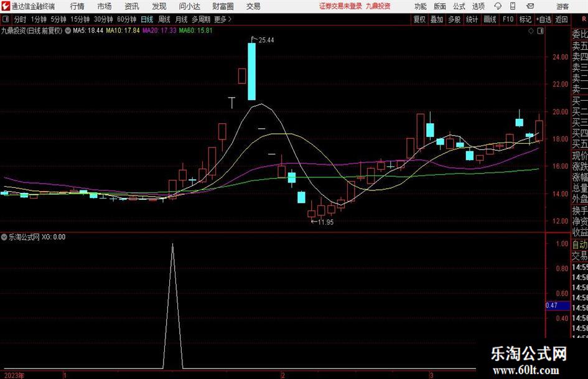Click the 叠加 overlay button

[437, 19]
